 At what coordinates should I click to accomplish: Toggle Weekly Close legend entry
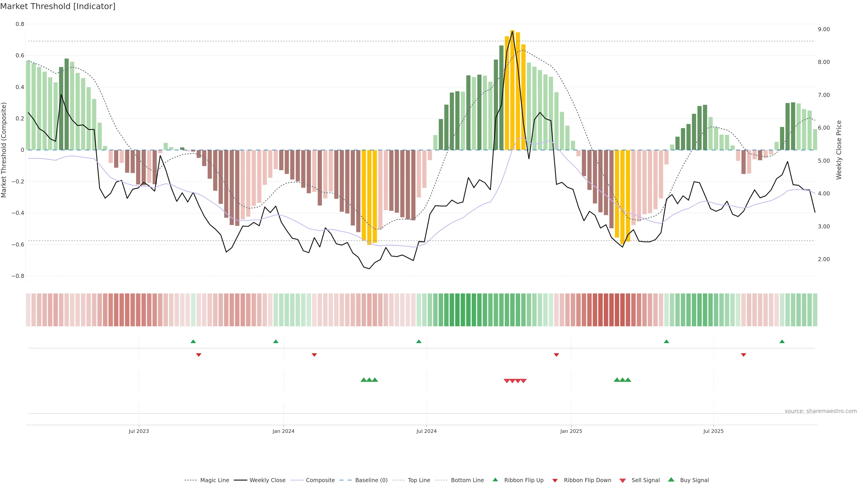pos(267,480)
